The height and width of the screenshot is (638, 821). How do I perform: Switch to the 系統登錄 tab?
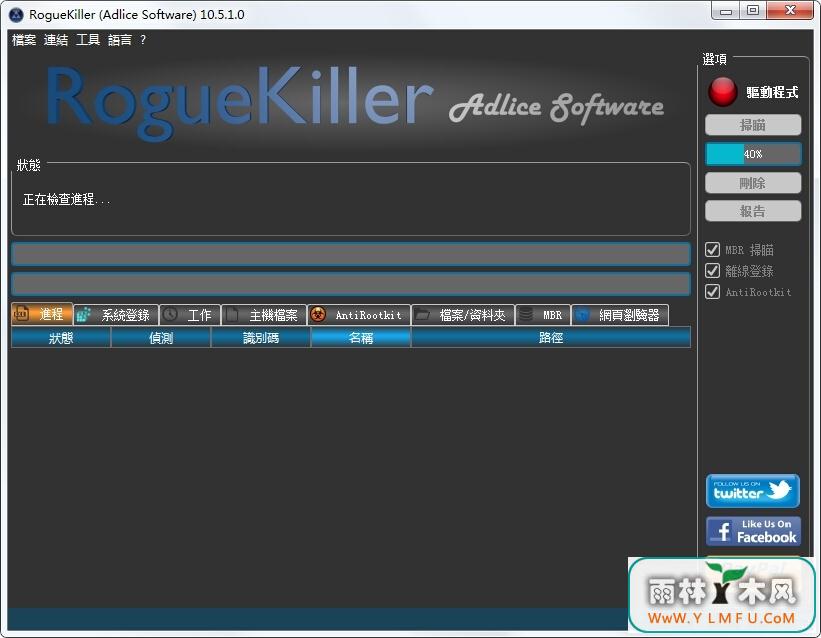(116, 315)
